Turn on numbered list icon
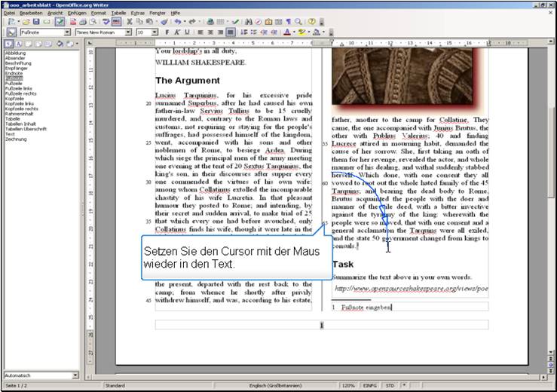The height and width of the screenshot is (392, 557). [243, 32]
